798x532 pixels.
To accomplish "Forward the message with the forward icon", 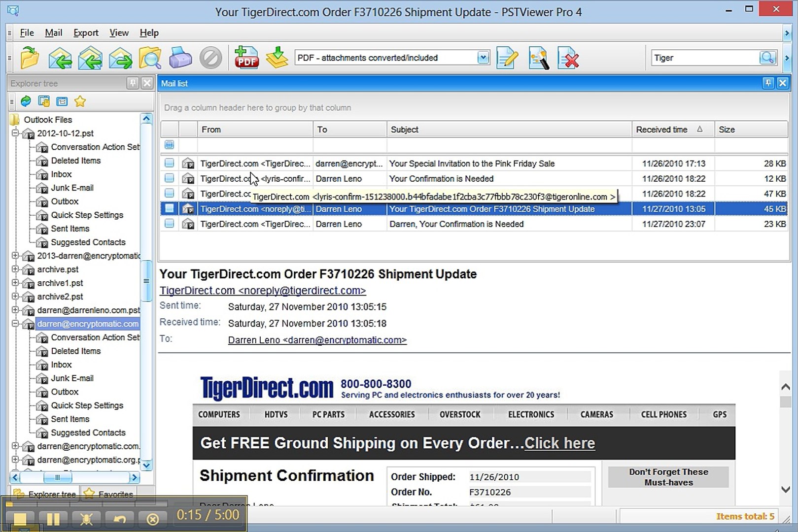I will 121,58.
